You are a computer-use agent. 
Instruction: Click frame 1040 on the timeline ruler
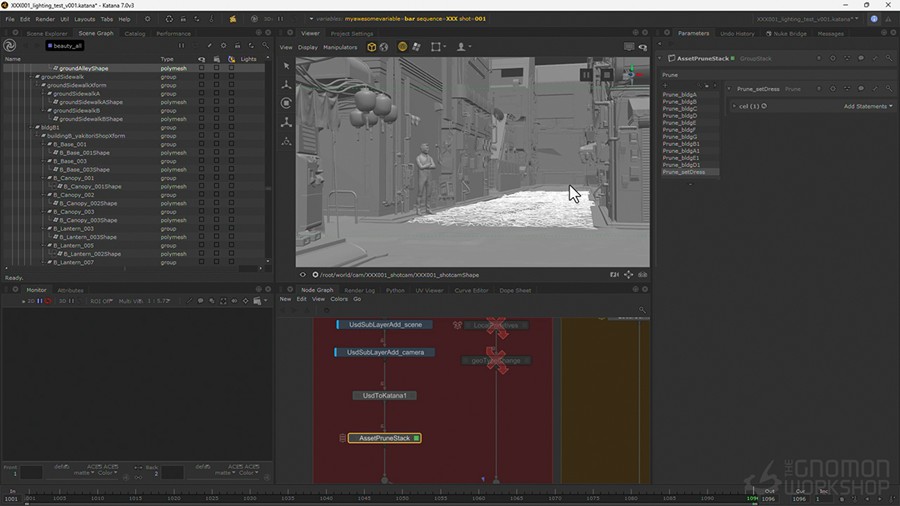tap(326, 497)
